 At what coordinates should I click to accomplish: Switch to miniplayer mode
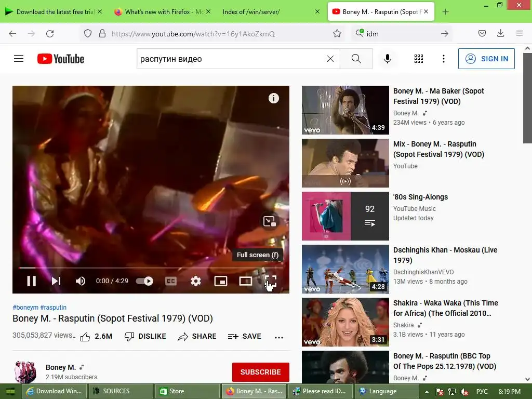220,281
